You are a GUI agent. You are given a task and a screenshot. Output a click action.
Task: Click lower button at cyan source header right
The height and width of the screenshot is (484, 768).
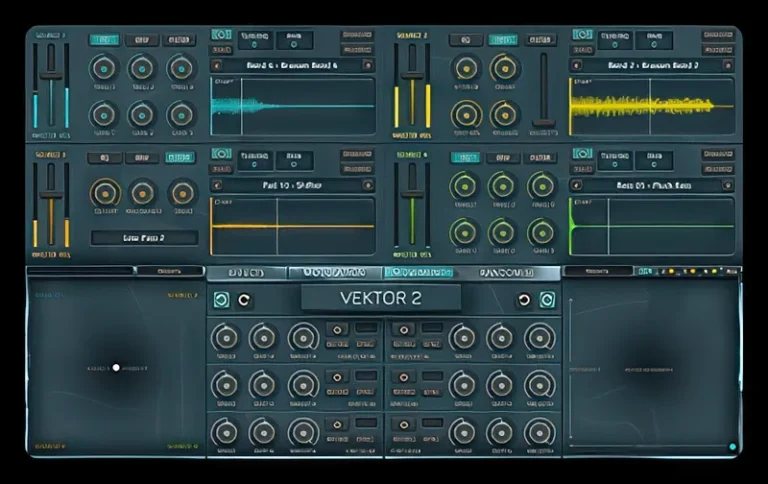click(357, 50)
